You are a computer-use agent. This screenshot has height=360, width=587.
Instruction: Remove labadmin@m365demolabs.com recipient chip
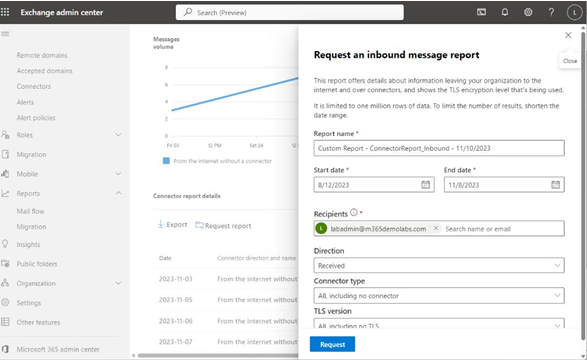point(436,228)
